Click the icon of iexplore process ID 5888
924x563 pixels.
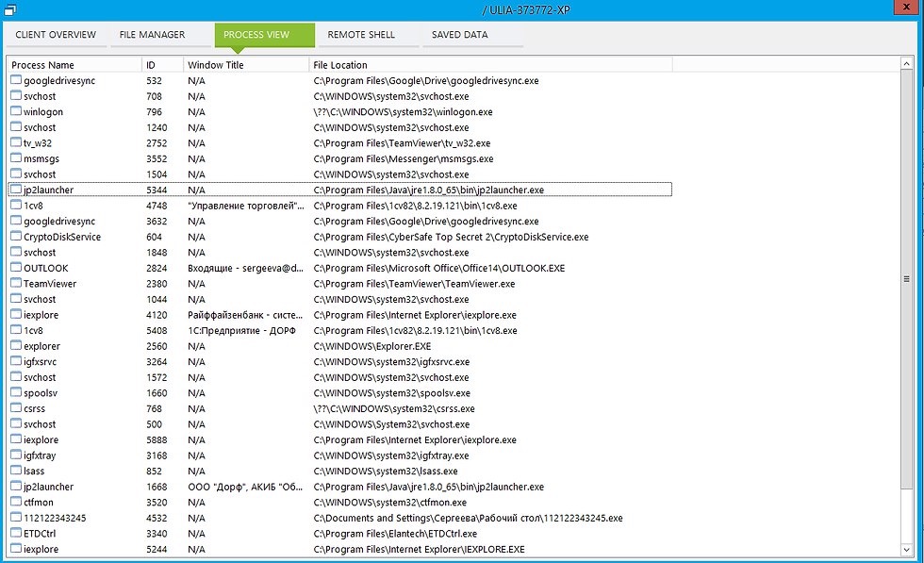pyautogui.click(x=16, y=439)
